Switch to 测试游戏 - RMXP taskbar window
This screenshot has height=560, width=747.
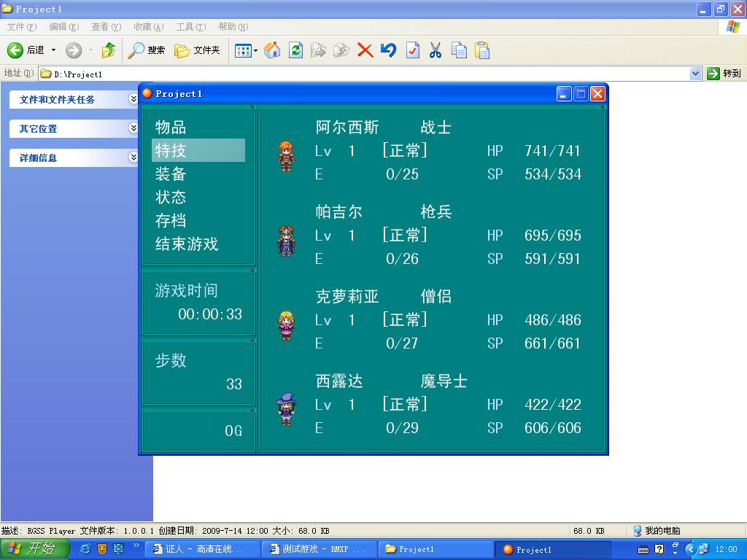pyautogui.click(x=320, y=550)
